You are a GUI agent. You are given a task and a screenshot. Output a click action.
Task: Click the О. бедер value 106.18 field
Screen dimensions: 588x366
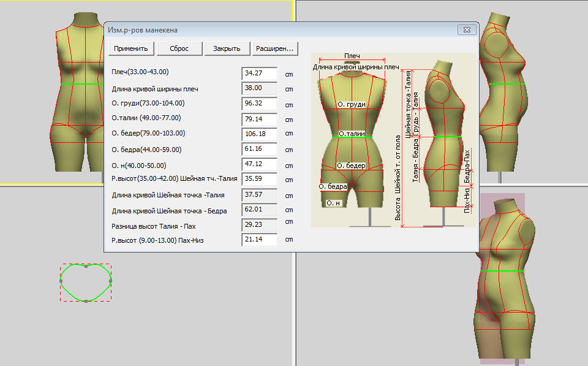(260, 134)
